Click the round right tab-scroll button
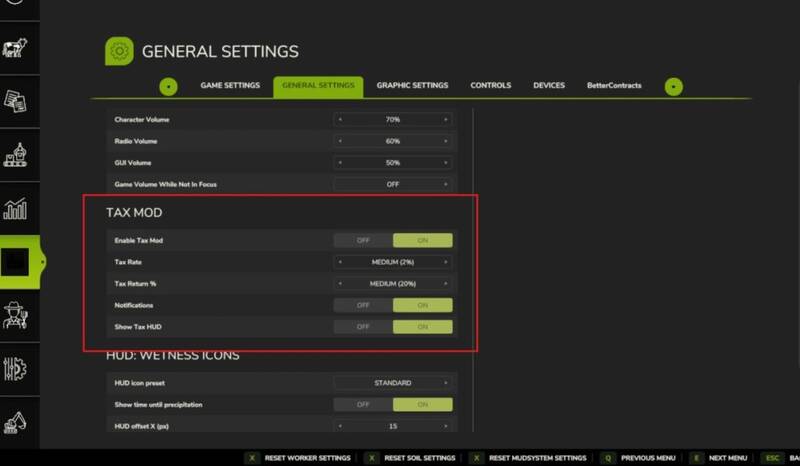The height and width of the screenshot is (466, 800). [673, 87]
